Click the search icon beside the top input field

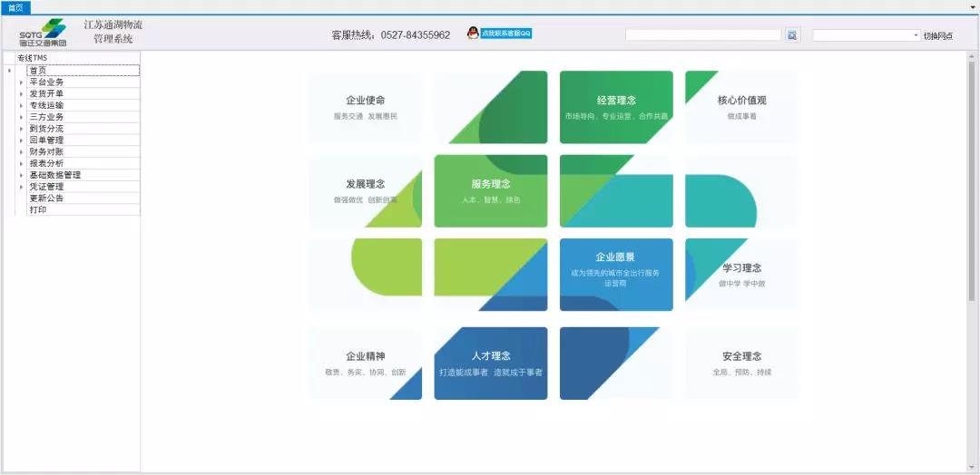coord(792,35)
